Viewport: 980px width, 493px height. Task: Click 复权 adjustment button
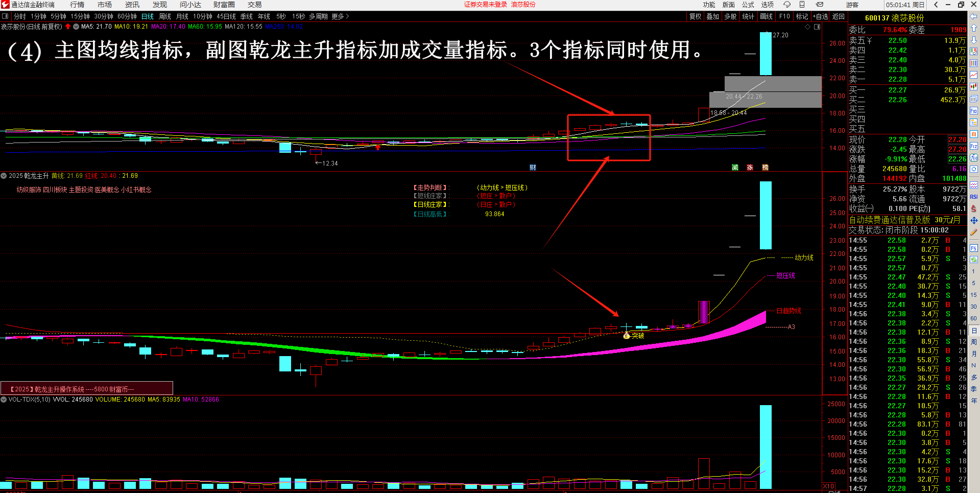coord(696,16)
